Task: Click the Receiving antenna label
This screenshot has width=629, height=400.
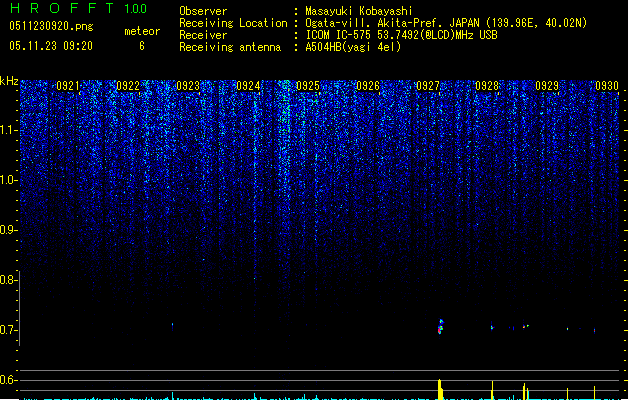Action: [x=230, y=47]
